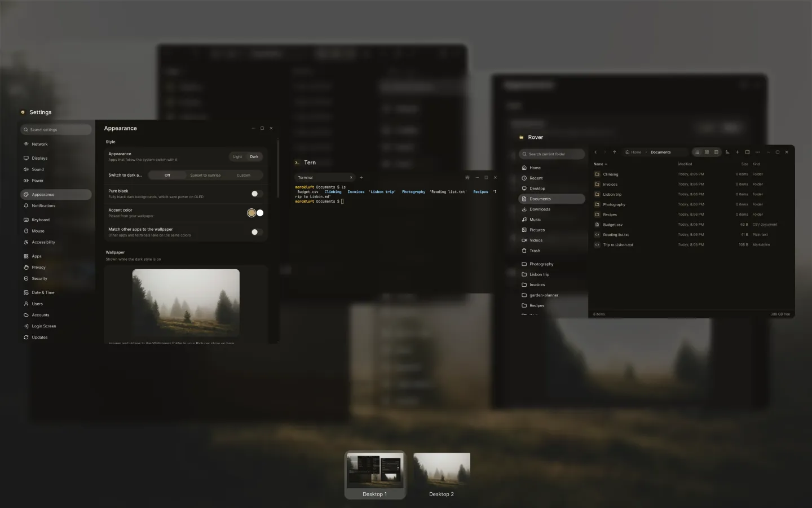Pick the white accent color swatch
Viewport: 812px width, 508px height.
click(260, 213)
